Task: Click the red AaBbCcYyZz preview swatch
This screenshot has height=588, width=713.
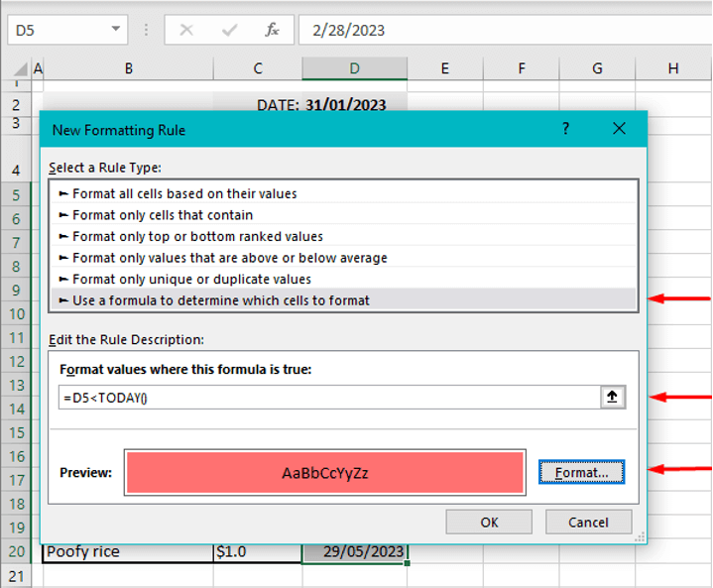Action: [324, 473]
